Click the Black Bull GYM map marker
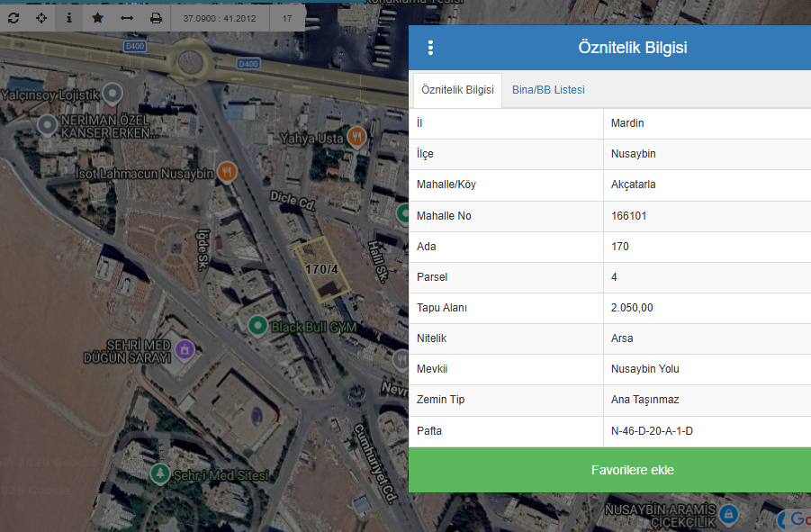The width and height of the screenshot is (811, 532). point(257,325)
